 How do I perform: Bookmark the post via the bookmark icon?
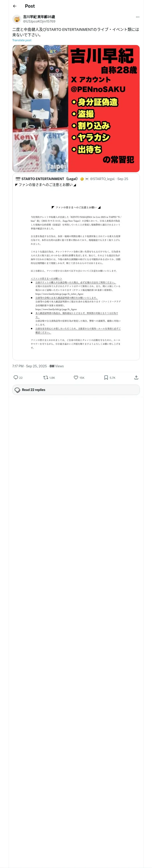click(106, 377)
